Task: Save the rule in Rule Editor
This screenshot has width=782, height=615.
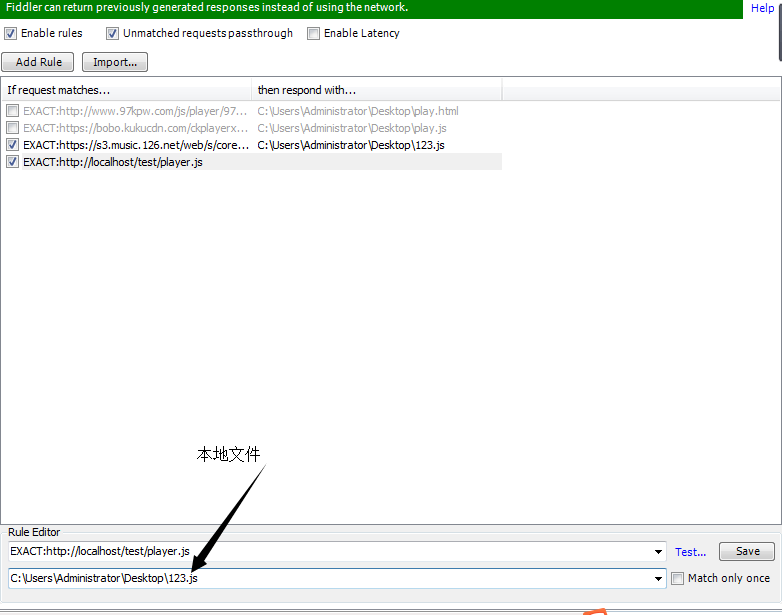Action: (747, 551)
